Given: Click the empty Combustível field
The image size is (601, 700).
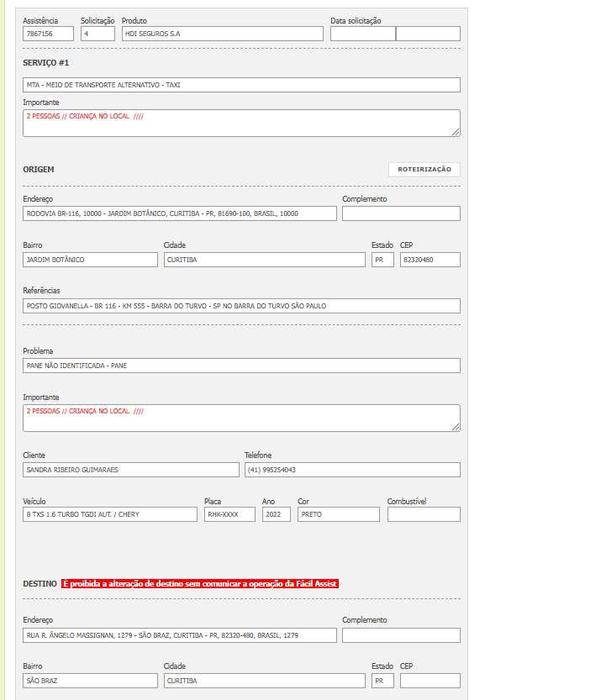Looking at the screenshot, I should pos(424,514).
